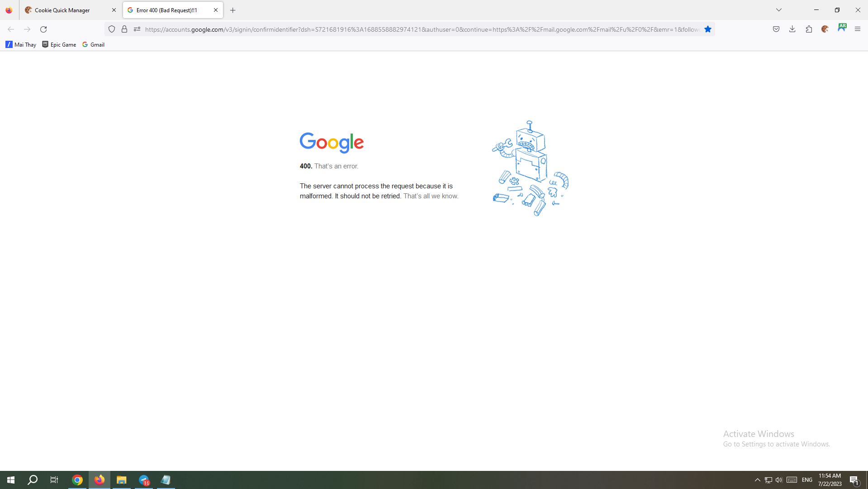
Task: Click the Google logo
Action: tap(332, 143)
